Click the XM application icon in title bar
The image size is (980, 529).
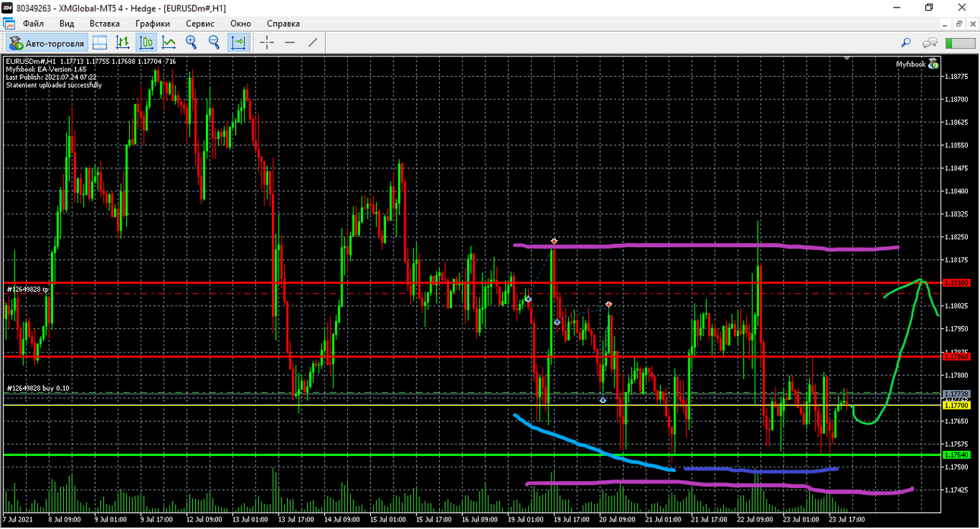(x=8, y=7)
